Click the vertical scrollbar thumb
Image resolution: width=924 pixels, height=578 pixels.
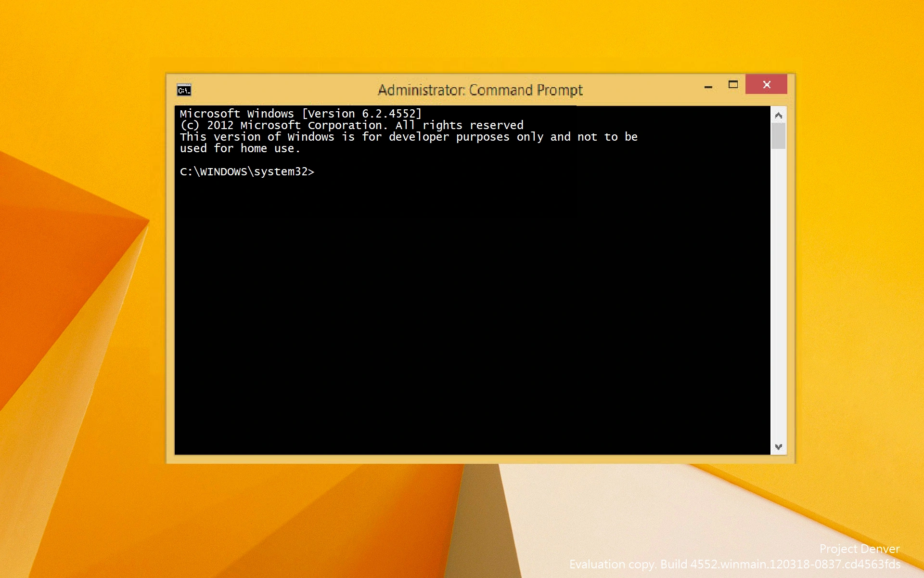(778, 136)
